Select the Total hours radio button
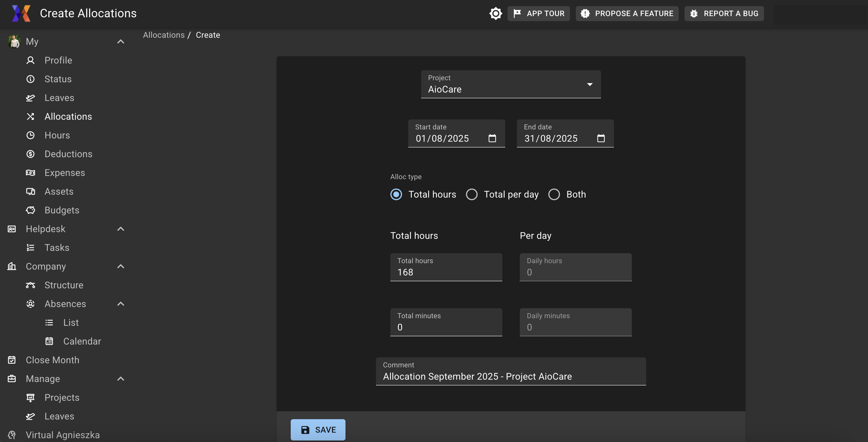The width and height of the screenshot is (868, 442). point(396,195)
